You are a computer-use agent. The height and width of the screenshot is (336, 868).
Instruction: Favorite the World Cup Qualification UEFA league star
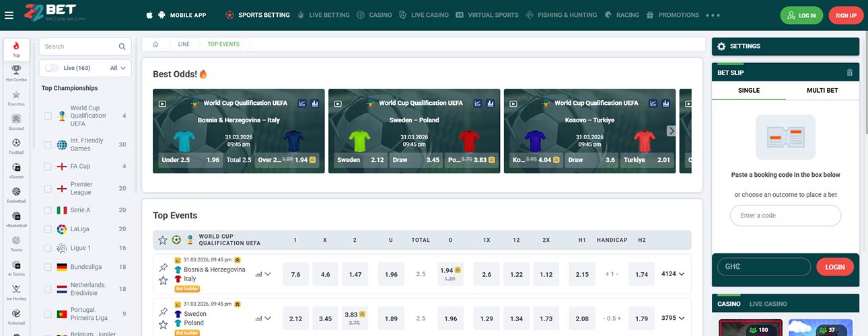click(x=162, y=240)
